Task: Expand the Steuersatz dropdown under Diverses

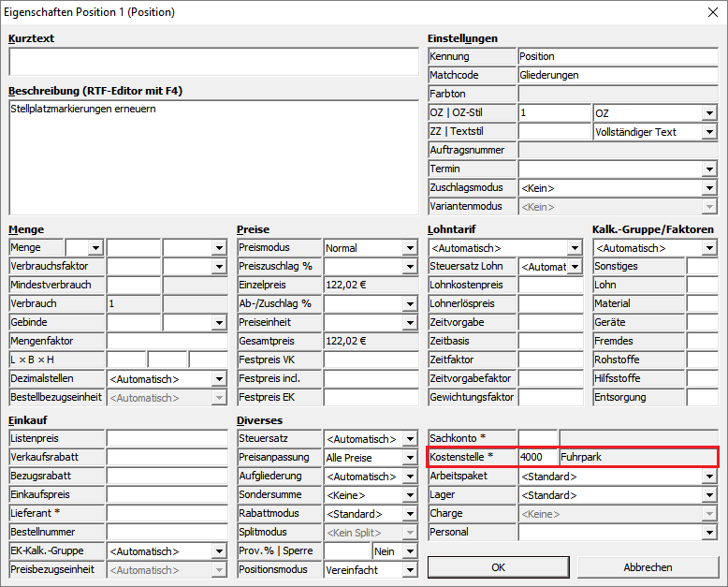Action: pos(409,438)
